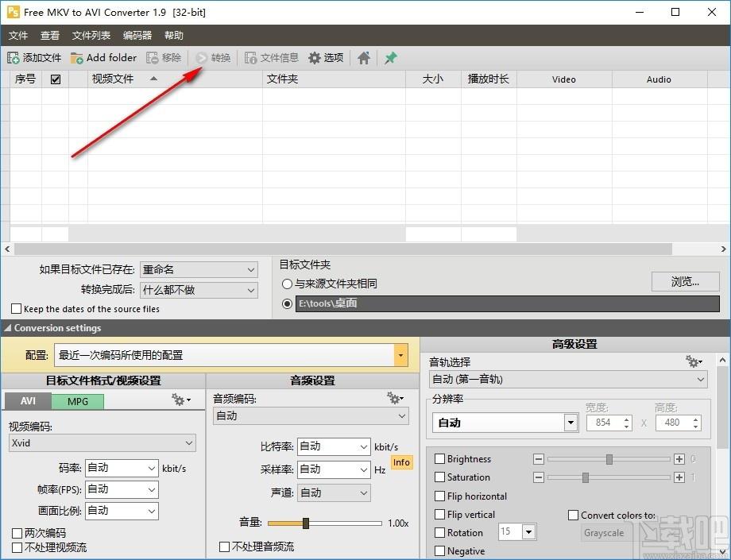Click the plus icon next to Brightness slider
731x560 pixels.
(x=679, y=459)
